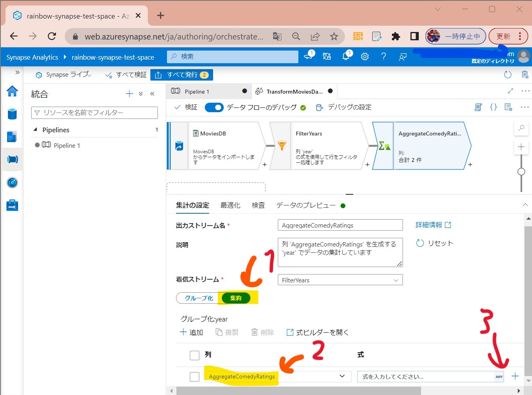Open more options ellipsis on the debug toolbar
This screenshot has width=532, height=395.
[525, 107]
